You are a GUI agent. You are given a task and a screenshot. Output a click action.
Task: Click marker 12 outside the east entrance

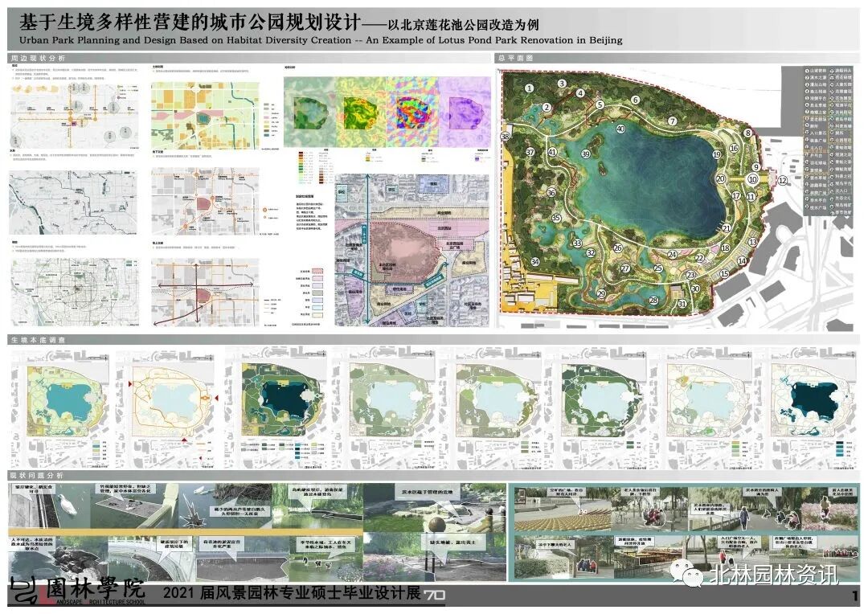pos(783,181)
